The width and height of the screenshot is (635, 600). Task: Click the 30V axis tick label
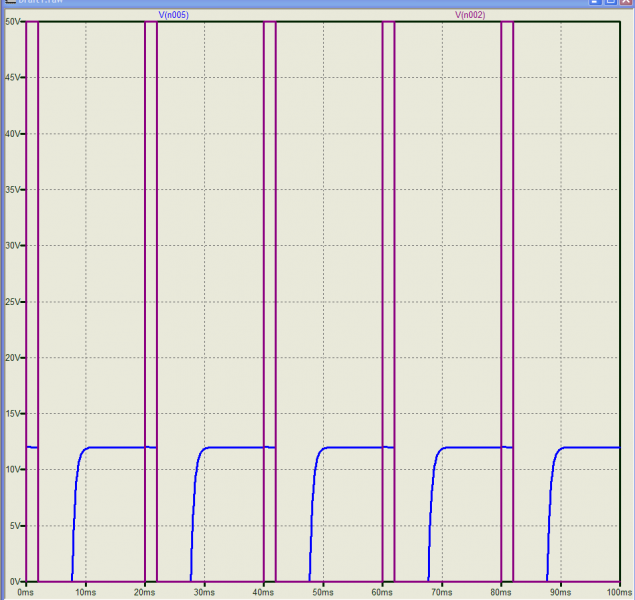[x=14, y=246]
